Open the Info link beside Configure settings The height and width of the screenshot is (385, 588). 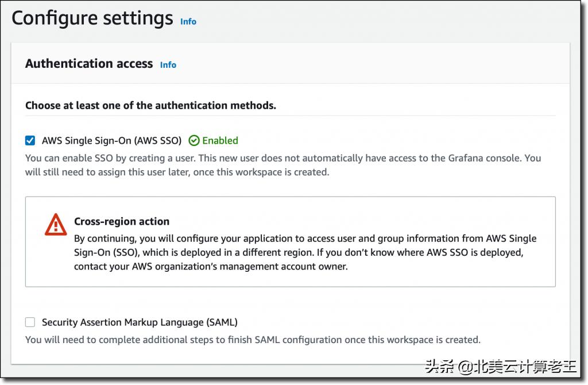(188, 21)
